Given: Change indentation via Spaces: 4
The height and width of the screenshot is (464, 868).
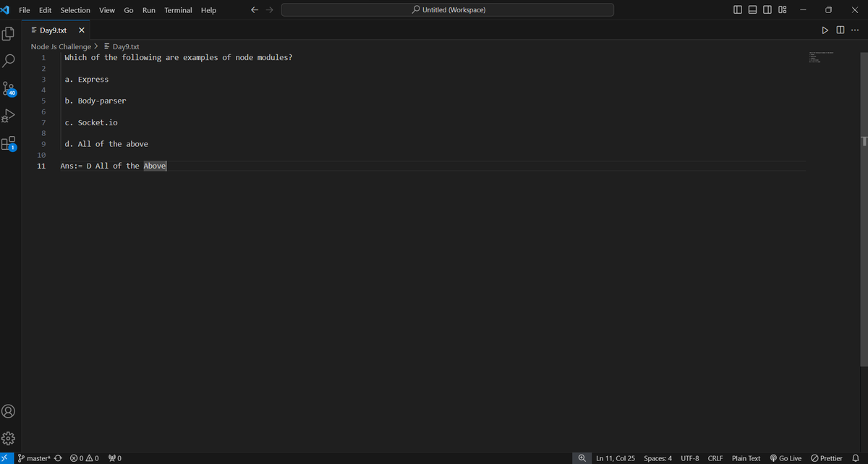Looking at the screenshot, I should point(658,458).
